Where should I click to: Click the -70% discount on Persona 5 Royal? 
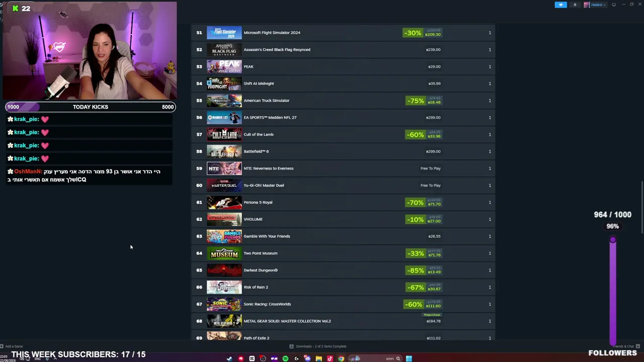tap(415, 202)
